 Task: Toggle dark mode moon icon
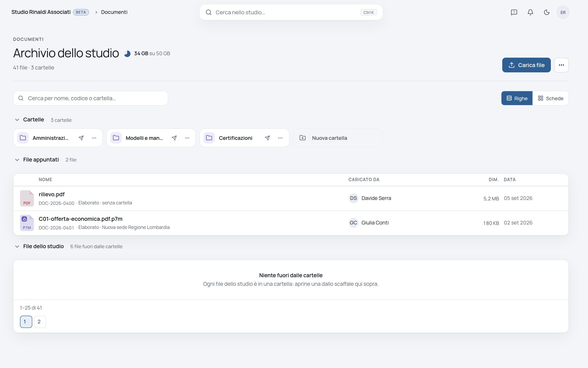coord(546,12)
